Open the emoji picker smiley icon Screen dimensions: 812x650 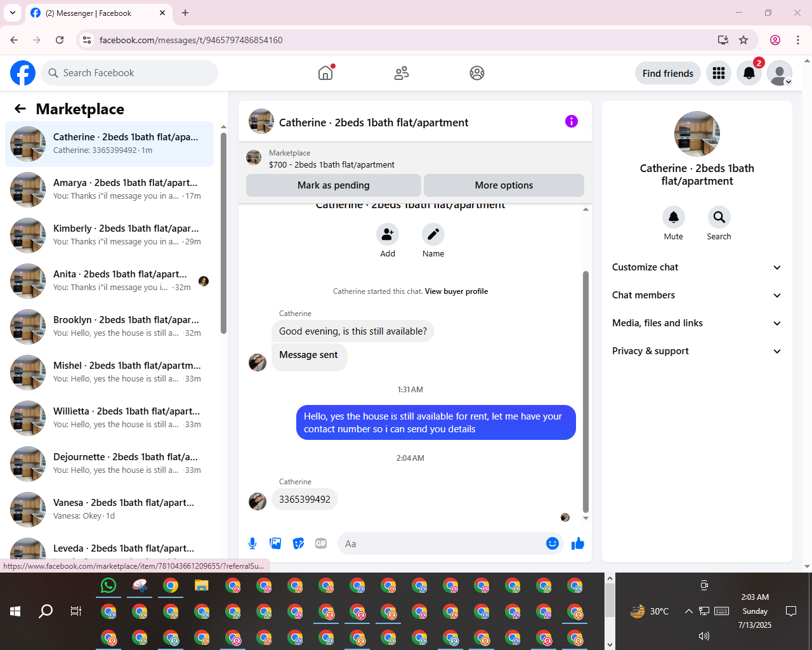pyautogui.click(x=553, y=543)
